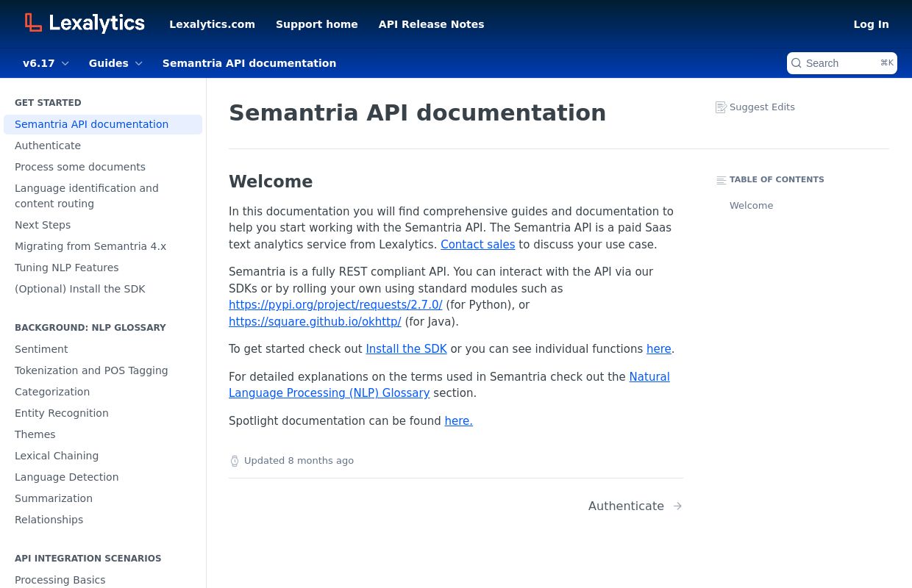Image resolution: width=912 pixels, height=588 pixels.
Task: Click the Suggest Edits pencil icon
Action: [721, 107]
